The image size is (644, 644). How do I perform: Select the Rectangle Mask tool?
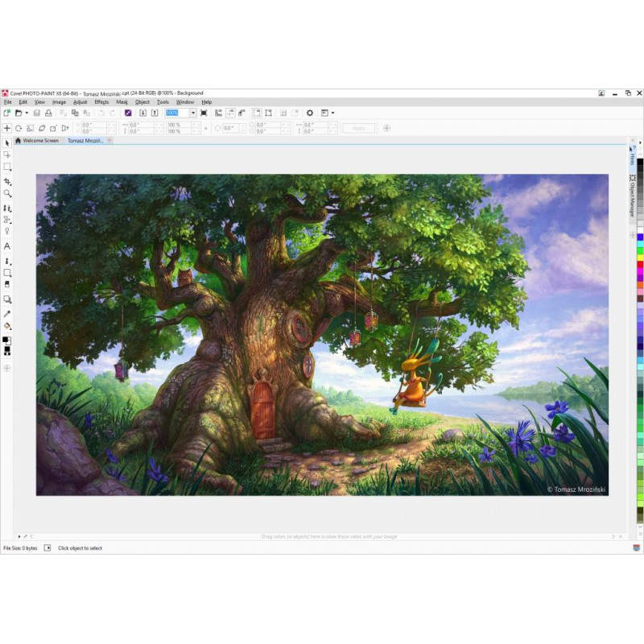pyautogui.click(x=7, y=167)
